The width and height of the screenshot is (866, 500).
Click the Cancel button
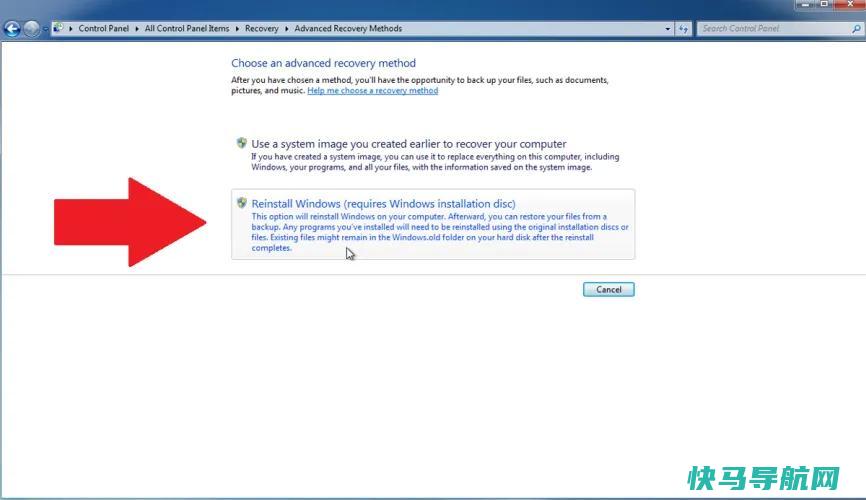pyautogui.click(x=609, y=290)
